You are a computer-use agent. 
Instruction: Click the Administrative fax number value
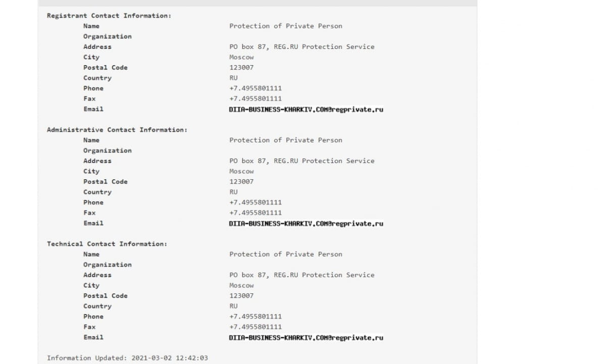pyautogui.click(x=256, y=213)
